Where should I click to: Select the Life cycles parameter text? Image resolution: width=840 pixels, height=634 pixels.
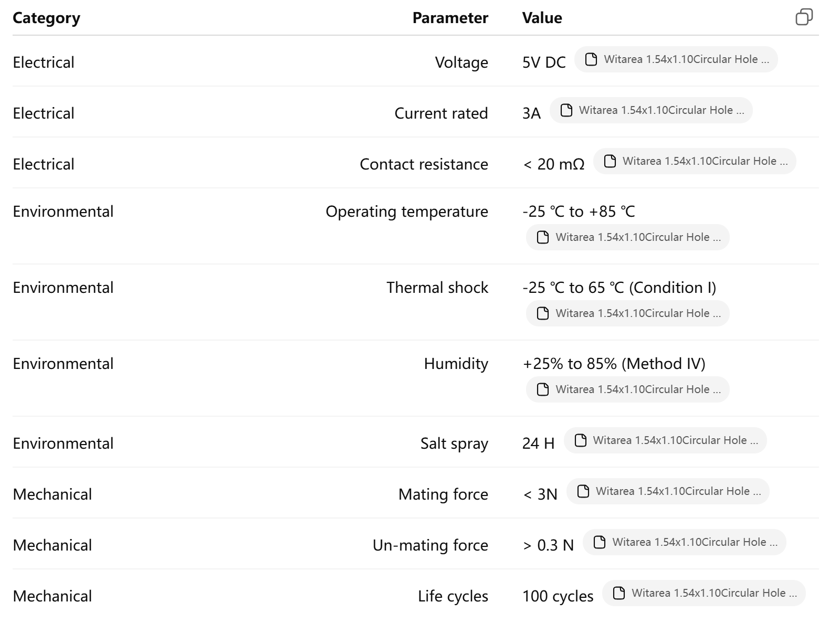pyautogui.click(x=453, y=596)
